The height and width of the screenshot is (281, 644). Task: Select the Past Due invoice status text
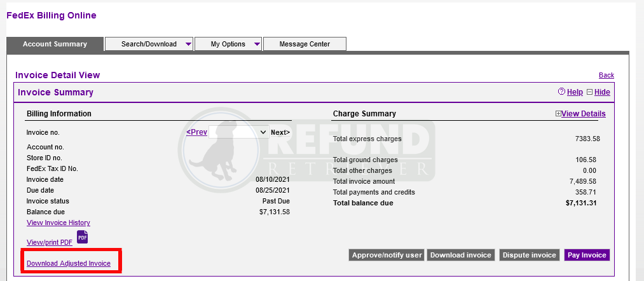coord(276,202)
